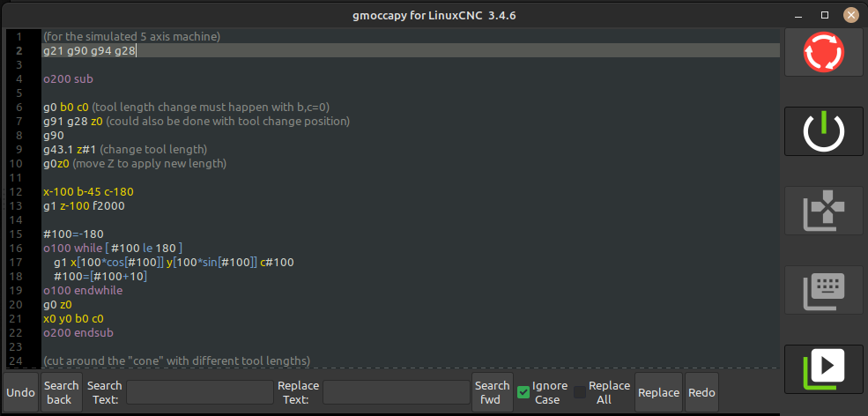Minimize the gmoccapy window

pos(798,15)
